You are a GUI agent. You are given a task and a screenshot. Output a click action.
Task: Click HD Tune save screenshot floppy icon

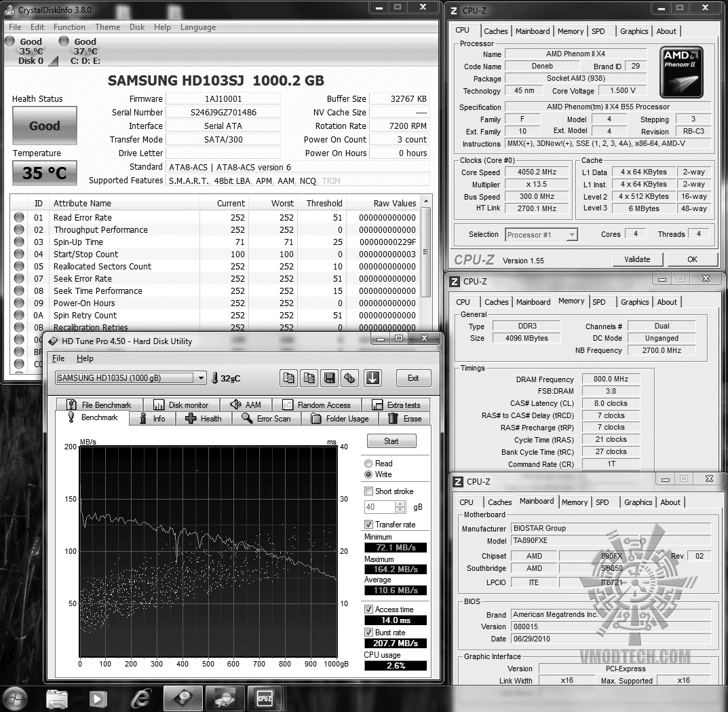pos(329,378)
